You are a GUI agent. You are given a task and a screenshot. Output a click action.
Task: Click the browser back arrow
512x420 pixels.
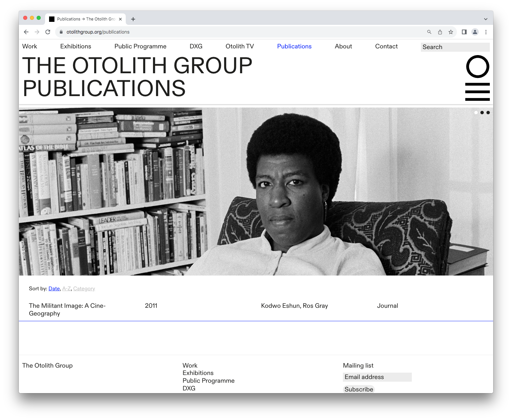(x=26, y=32)
